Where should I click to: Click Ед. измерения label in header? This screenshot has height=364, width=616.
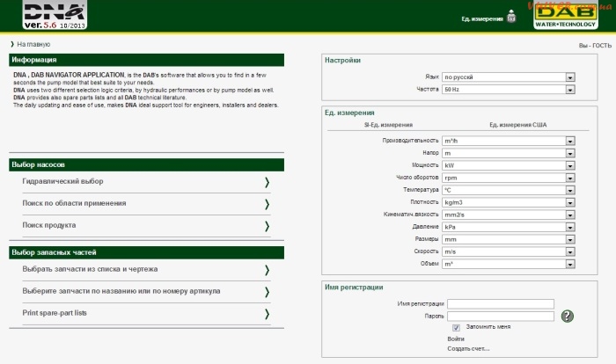pyautogui.click(x=482, y=18)
